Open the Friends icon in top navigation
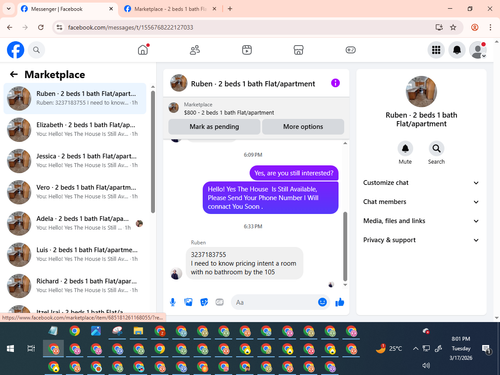500x375 pixels. point(195,50)
